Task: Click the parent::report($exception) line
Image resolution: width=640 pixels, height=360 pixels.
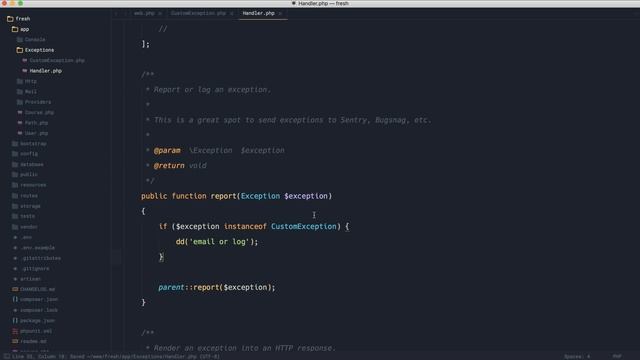Action: [216, 287]
